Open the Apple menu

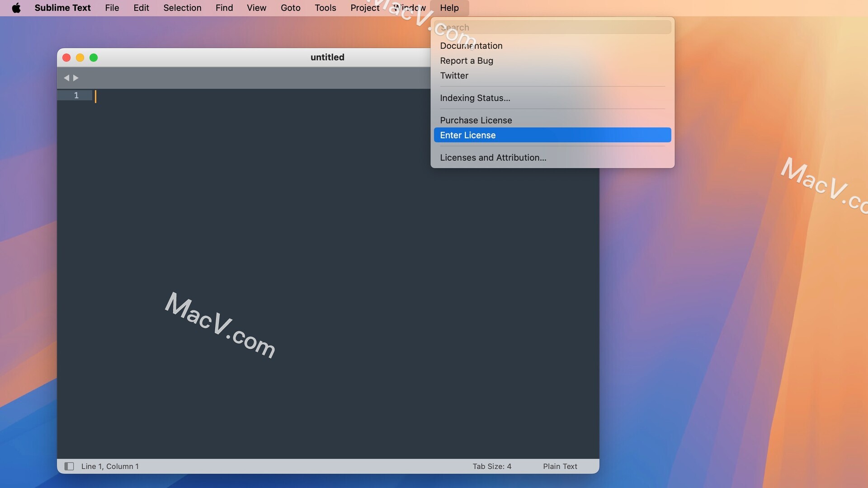(x=16, y=8)
